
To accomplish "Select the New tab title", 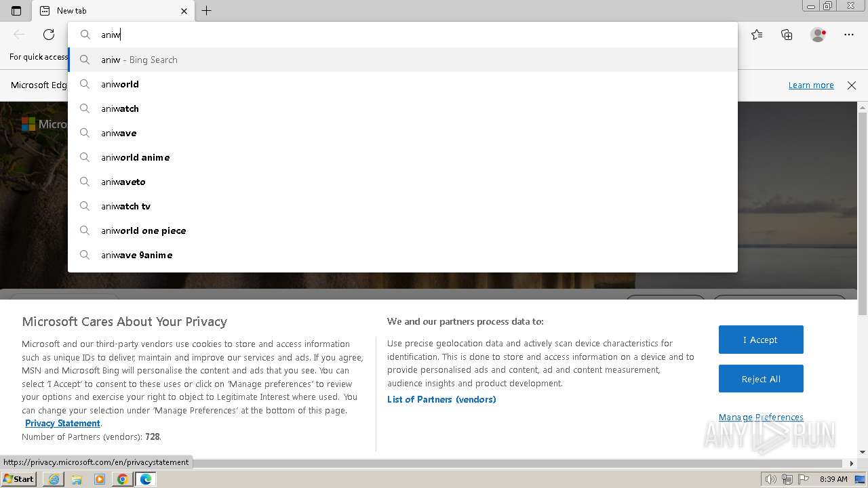I will [71, 11].
